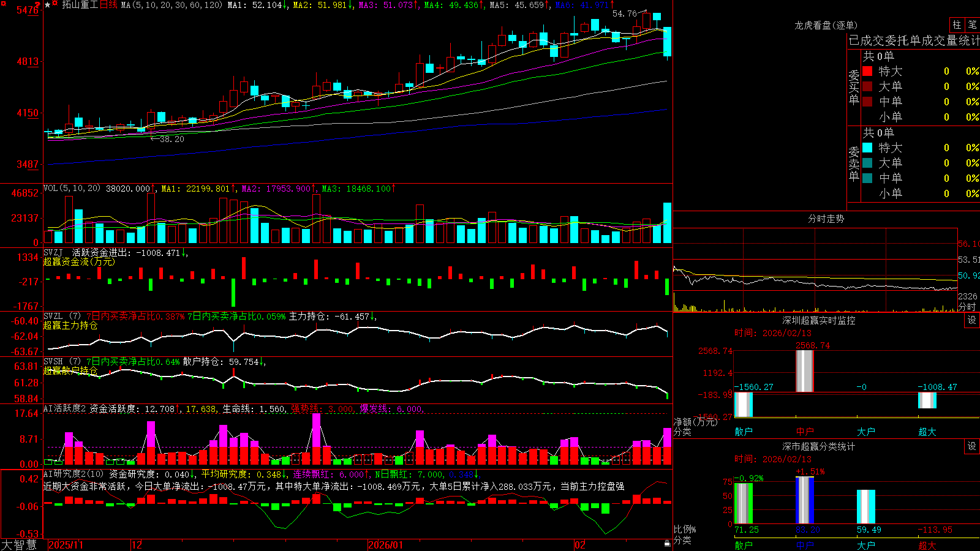Click the SVZL (7) indicator label
Viewport: 980px width, 551px height.
tap(62, 317)
